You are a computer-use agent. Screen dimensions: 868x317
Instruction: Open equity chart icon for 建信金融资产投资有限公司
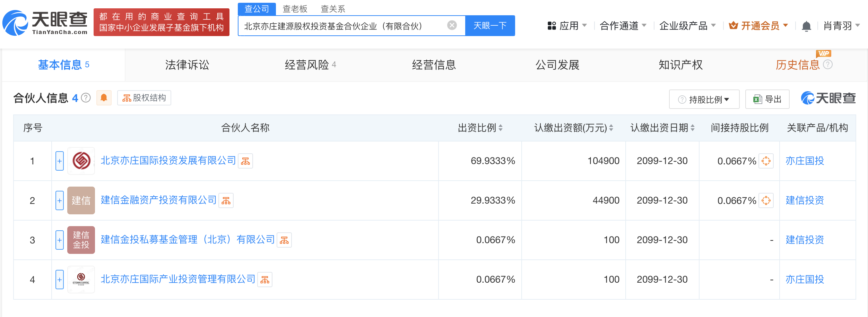[x=226, y=200]
